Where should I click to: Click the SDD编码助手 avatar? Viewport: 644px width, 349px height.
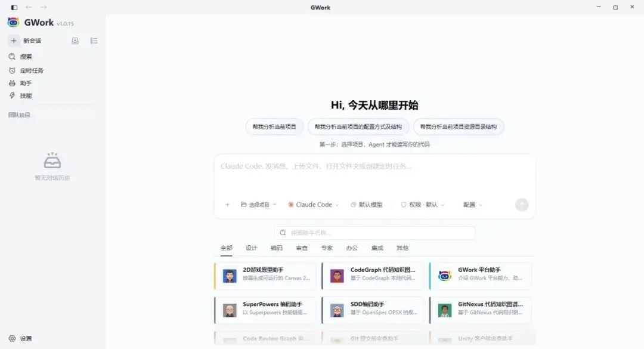337,310
